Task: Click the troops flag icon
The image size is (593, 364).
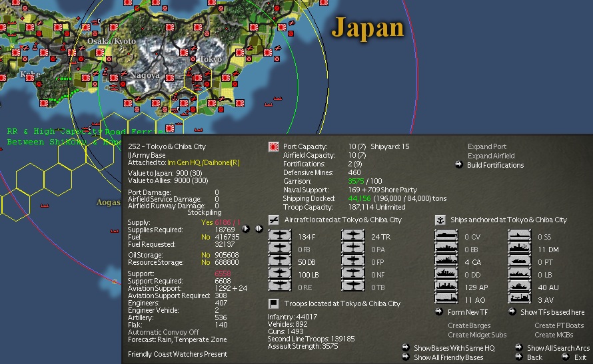Action: pos(273,303)
